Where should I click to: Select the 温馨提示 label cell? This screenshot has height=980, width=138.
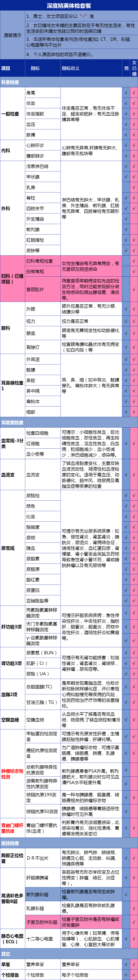pos(13,35)
